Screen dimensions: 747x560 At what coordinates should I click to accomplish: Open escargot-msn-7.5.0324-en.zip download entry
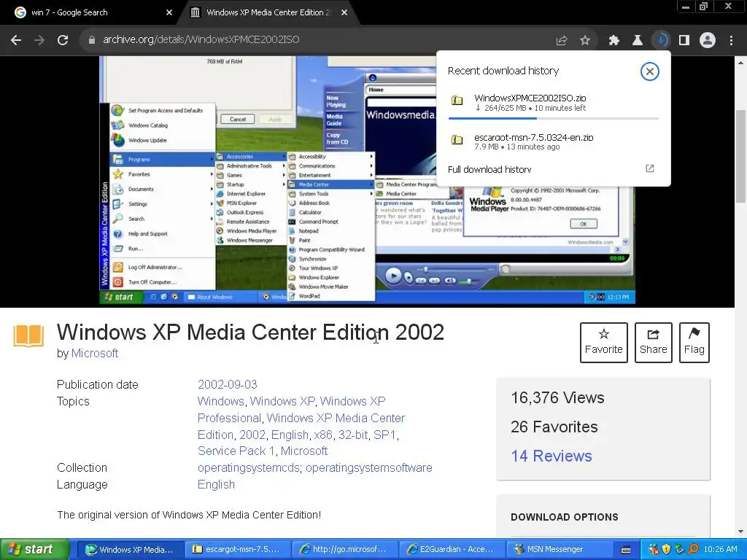[x=553, y=141]
